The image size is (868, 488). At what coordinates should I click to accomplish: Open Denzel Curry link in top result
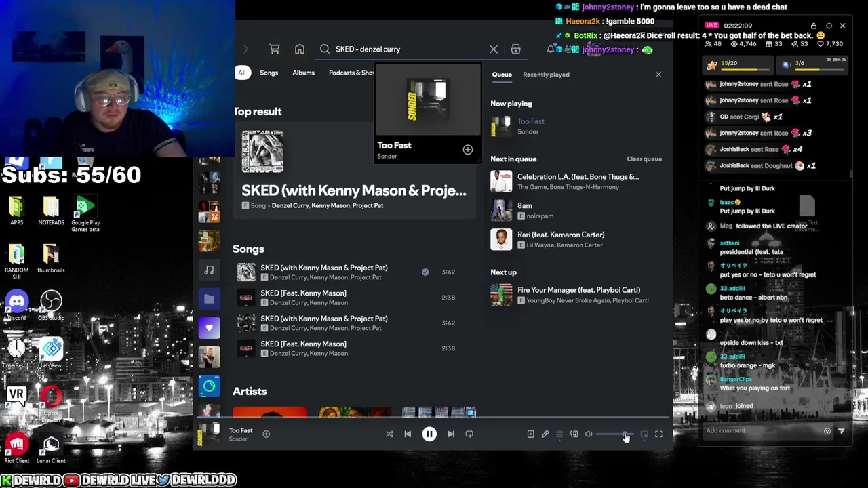(290, 205)
